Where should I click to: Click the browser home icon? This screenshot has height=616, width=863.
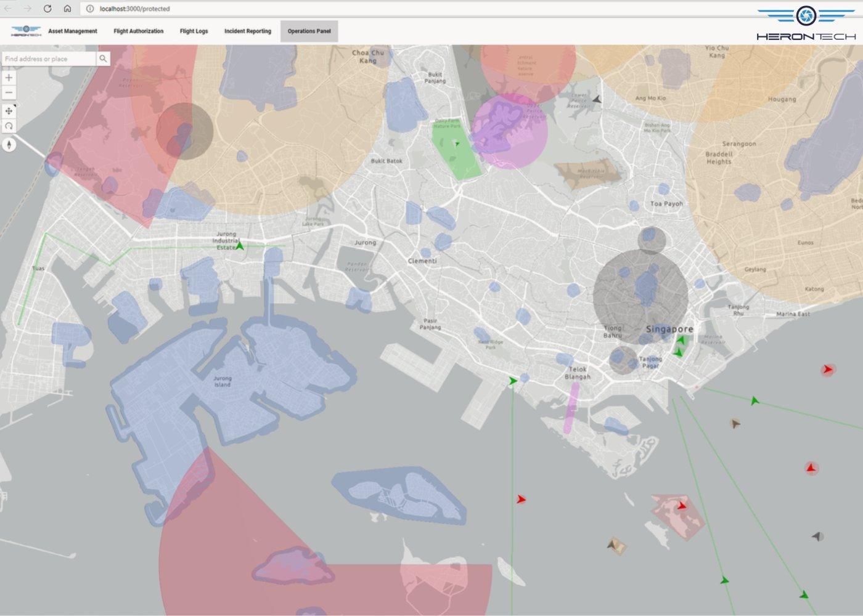[67, 9]
